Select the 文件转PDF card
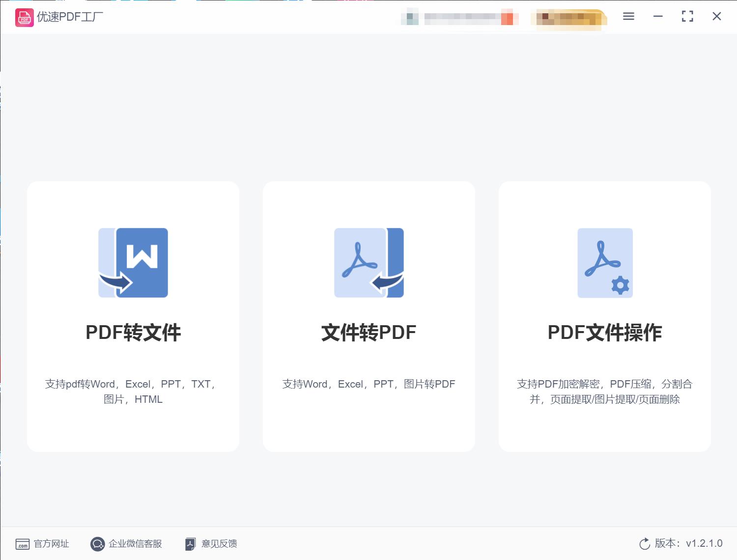The image size is (737, 560). (368, 317)
